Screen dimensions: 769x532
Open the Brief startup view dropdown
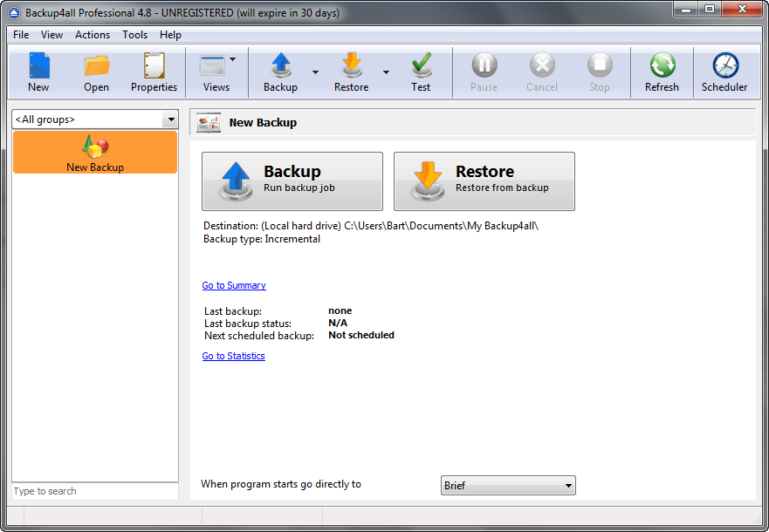508,486
